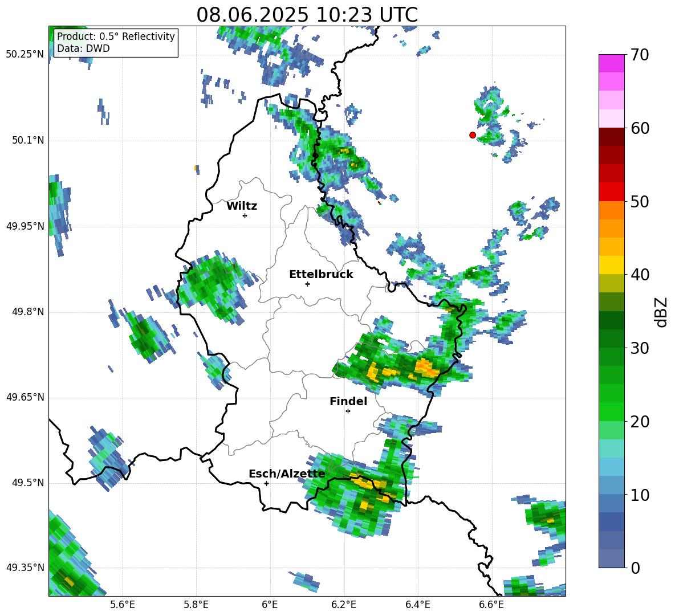Click the 50 value on the colorbar
675x616 pixels.
640,201
